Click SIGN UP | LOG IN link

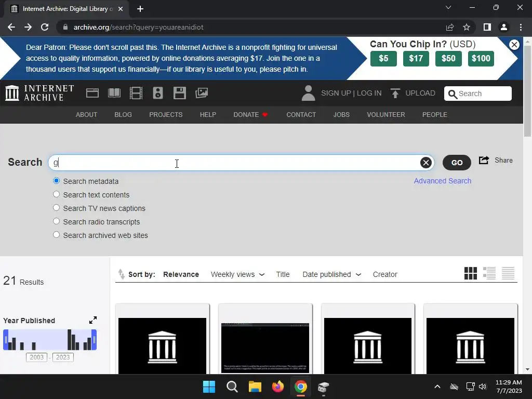pyautogui.click(x=351, y=93)
